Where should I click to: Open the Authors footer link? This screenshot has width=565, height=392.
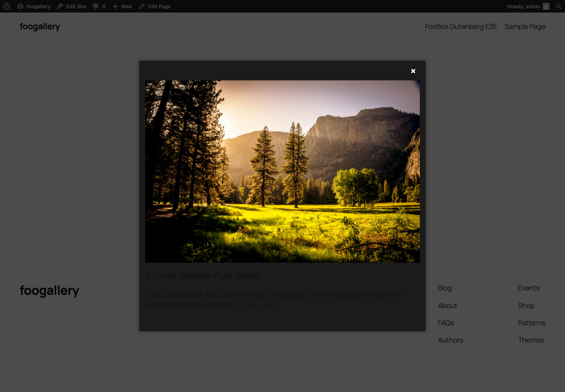tap(450, 340)
